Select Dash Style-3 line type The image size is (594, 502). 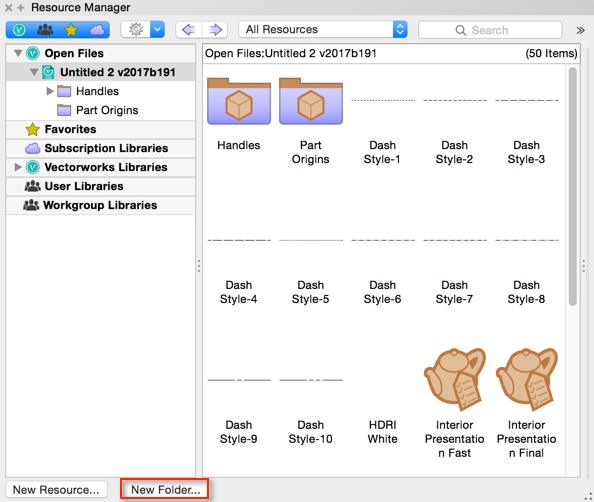pos(527,100)
